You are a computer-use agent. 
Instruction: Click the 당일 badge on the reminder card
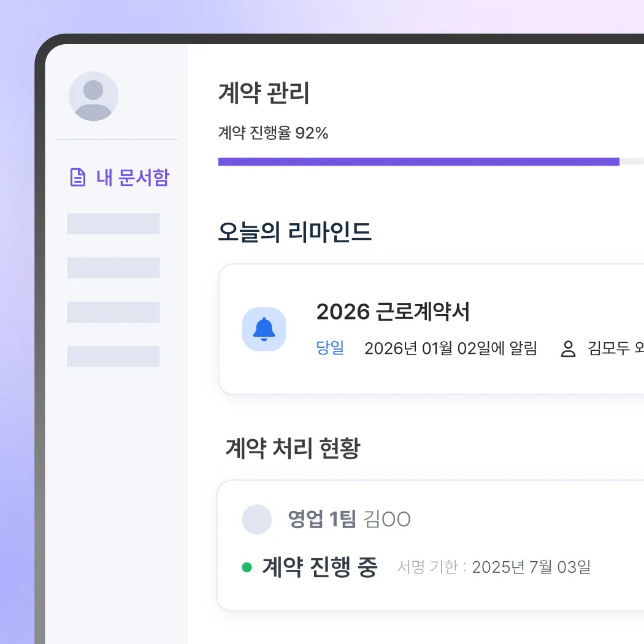[x=330, y=348]
